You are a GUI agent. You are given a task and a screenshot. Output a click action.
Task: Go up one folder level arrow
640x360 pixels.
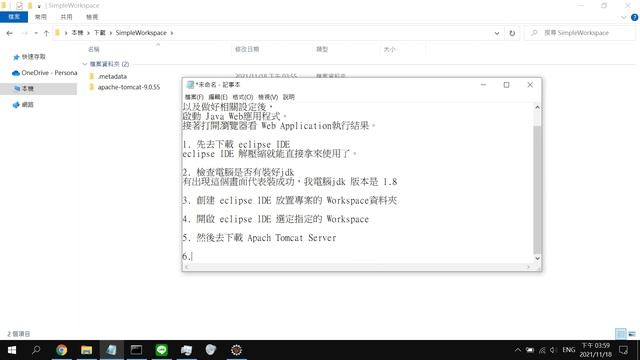(46, 33)
